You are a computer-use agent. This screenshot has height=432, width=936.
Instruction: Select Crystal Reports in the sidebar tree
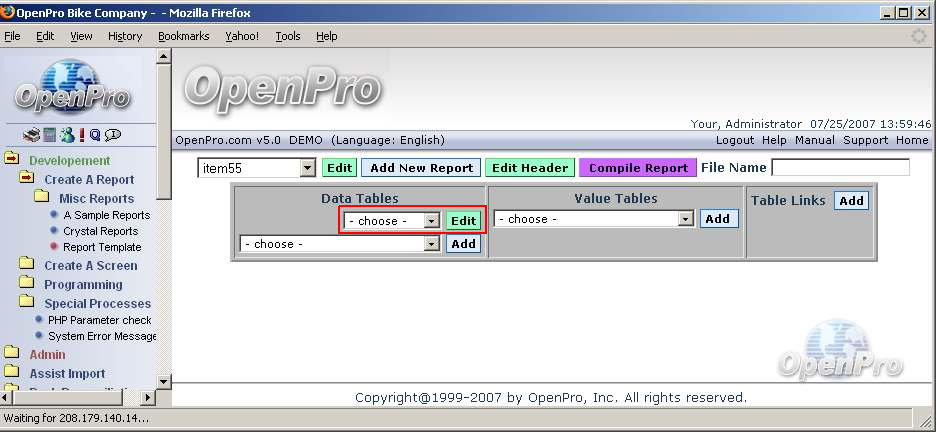point(100,231)
